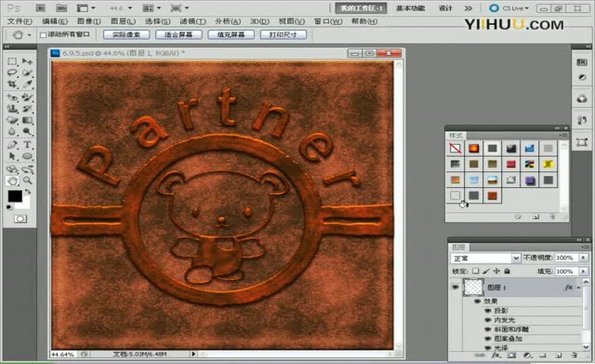The width and height of the screenshot is (595, 364).
Task: Select the Clone Stamp tool
Action: (12, 109)
